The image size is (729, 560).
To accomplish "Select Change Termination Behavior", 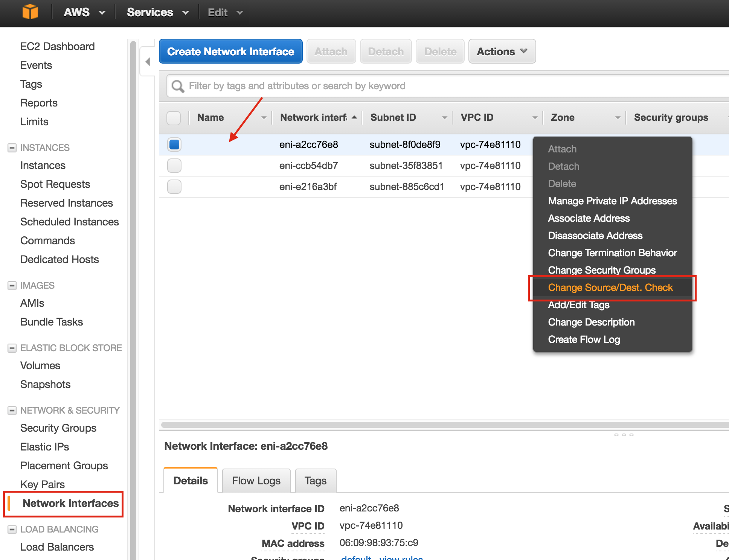I will (x=613, y=253).
